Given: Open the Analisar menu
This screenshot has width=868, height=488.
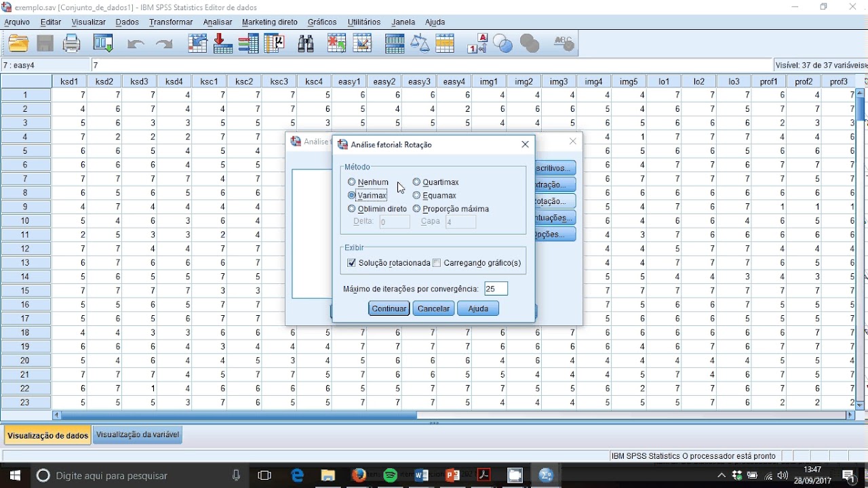Looking at the screenshot, I should (218, 22).
